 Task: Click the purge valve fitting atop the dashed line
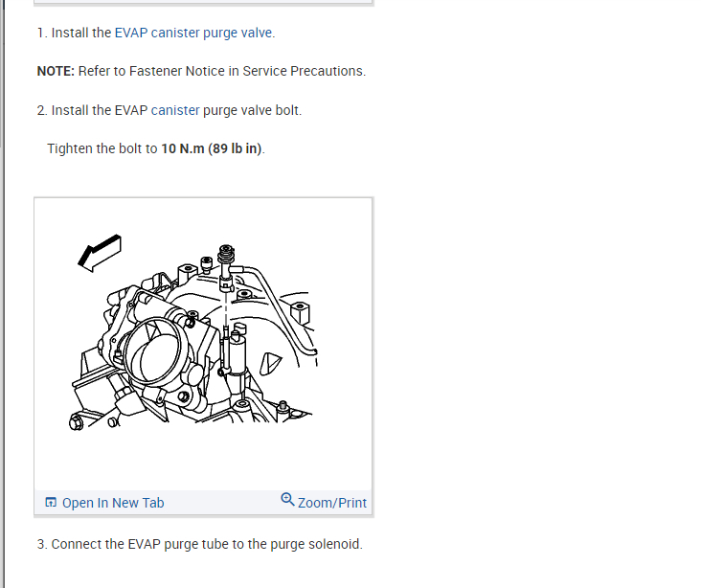coord(226,266)
